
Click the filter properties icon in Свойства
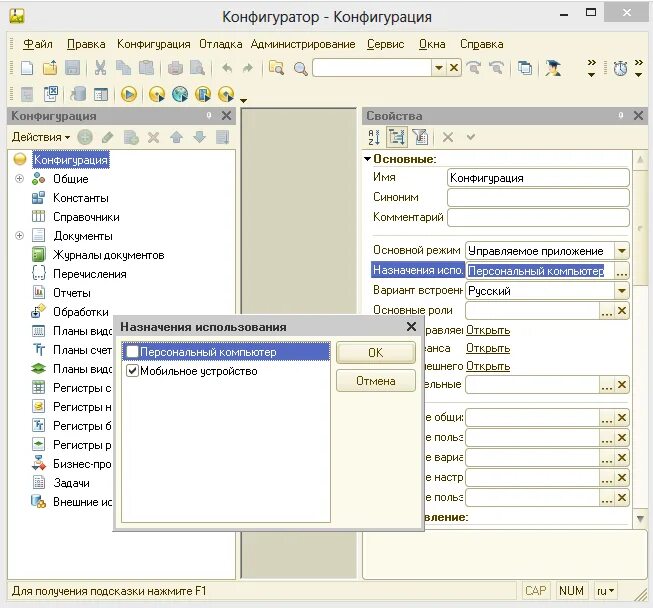[x=420, y=137]
